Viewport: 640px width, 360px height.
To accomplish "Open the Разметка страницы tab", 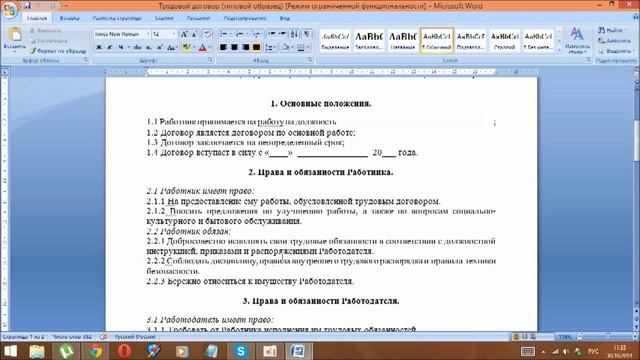I will click(117, 18).
